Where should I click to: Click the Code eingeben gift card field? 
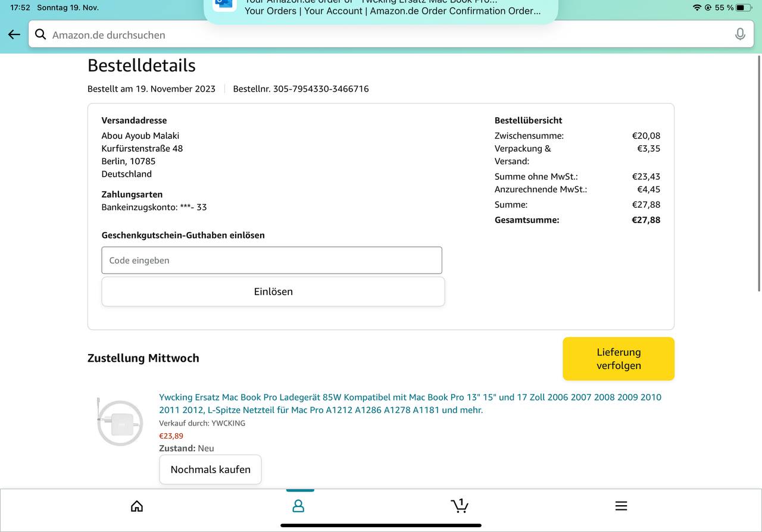272,261
